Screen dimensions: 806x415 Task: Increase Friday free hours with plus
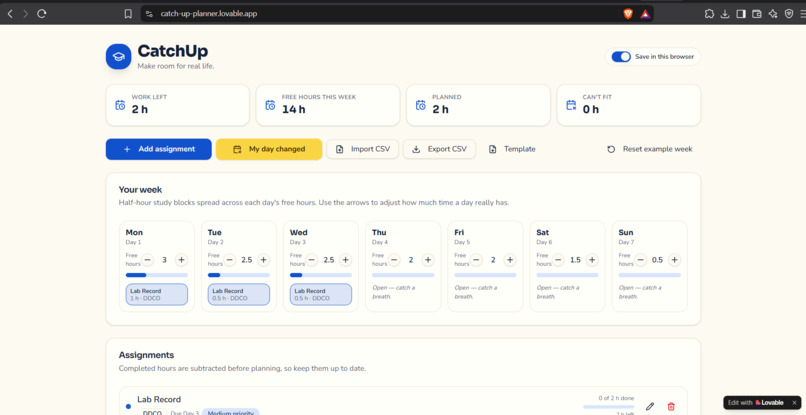510,260
